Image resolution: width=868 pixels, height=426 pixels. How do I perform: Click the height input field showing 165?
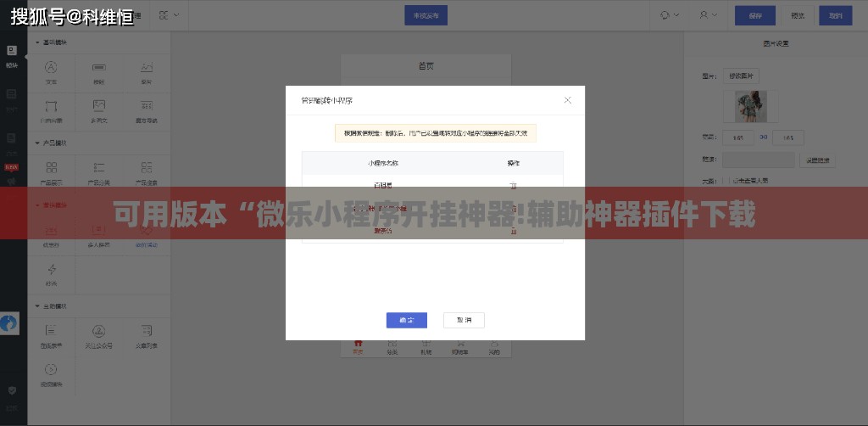pos(787,137)
